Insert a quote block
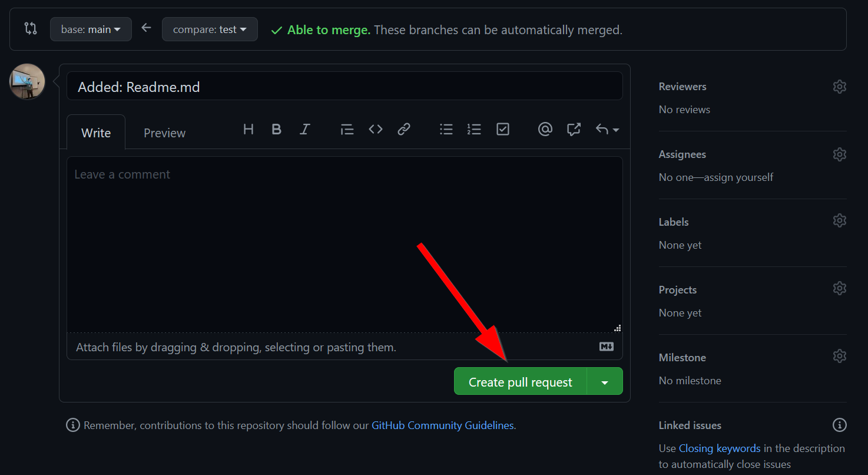Image resolution: width=868 pixels, height=475 pixels. tap(347, 130)
